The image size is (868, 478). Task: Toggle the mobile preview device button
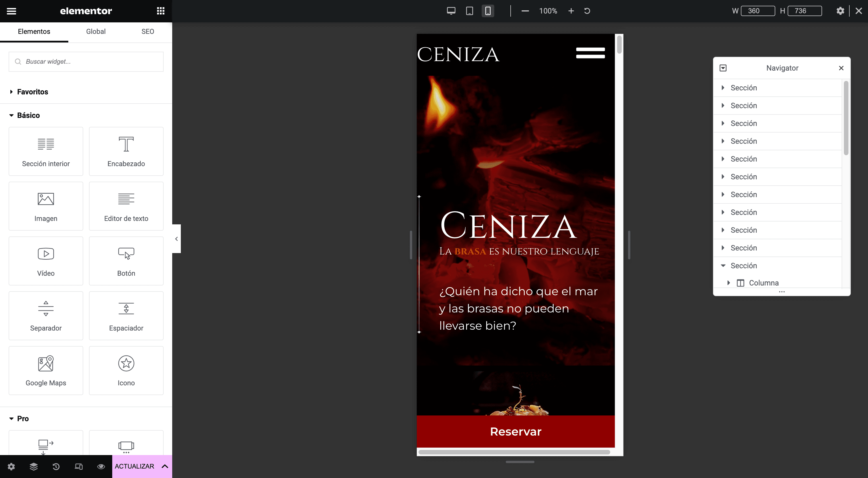(x=488, y=11)
